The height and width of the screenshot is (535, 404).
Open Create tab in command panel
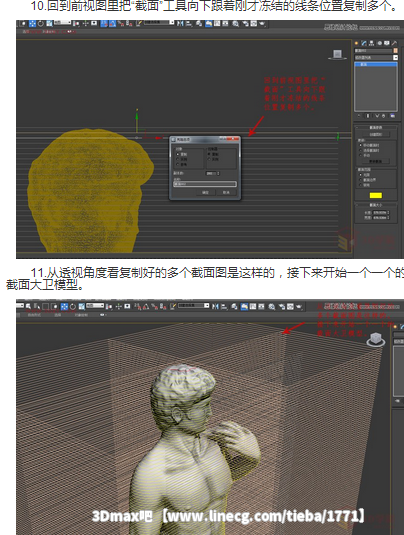356,43
